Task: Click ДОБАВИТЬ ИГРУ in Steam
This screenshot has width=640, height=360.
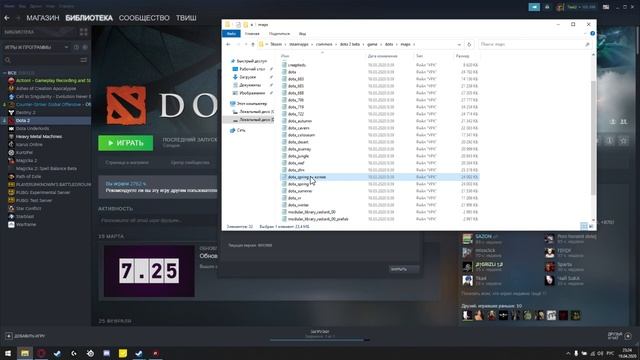Action: [25, 336]
